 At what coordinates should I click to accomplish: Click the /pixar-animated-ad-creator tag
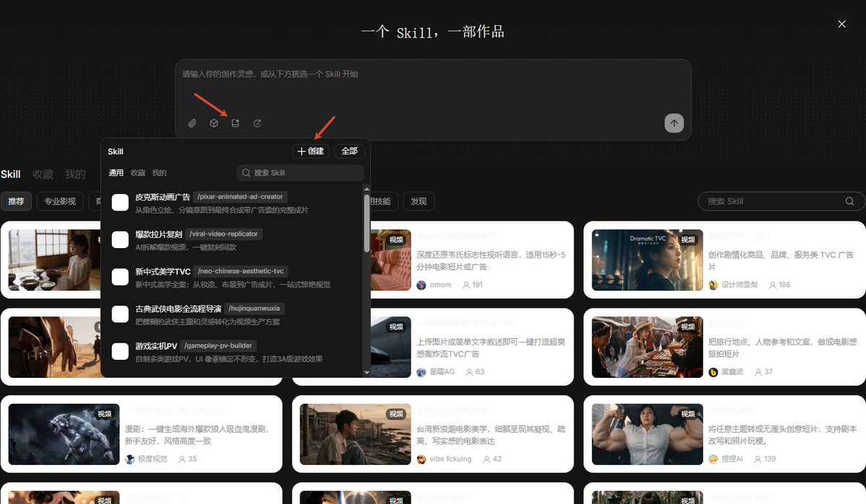[x=241, y=197]
